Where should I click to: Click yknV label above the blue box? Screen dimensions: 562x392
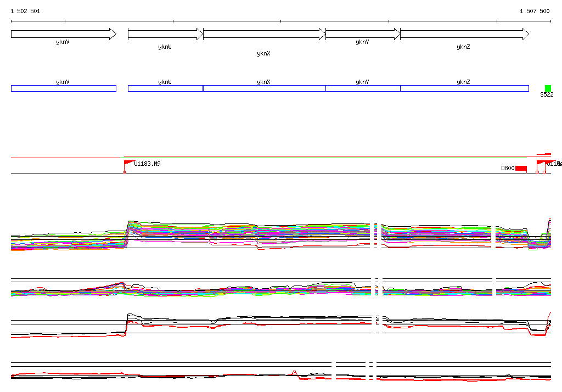tap(63, 82)
